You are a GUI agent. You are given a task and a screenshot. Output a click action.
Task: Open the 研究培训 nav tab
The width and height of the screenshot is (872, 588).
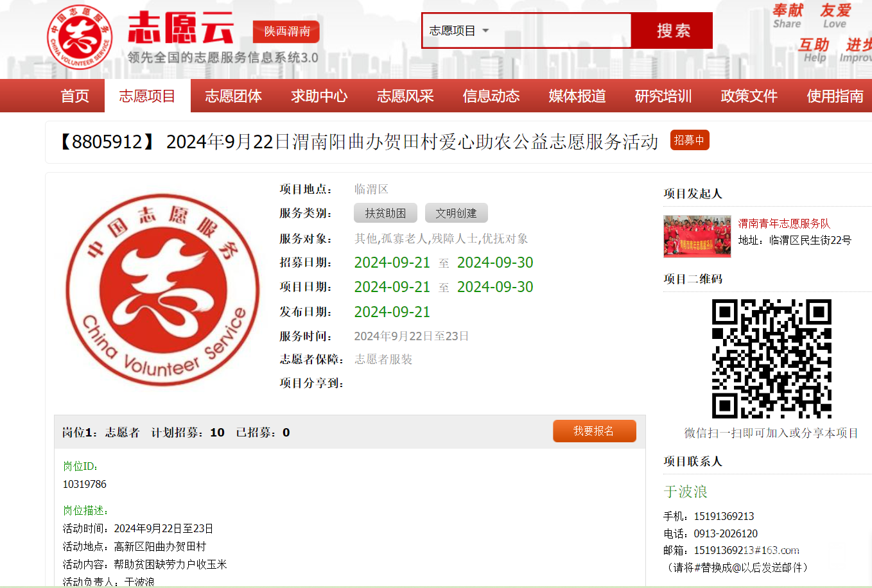[x=663, y=96]
